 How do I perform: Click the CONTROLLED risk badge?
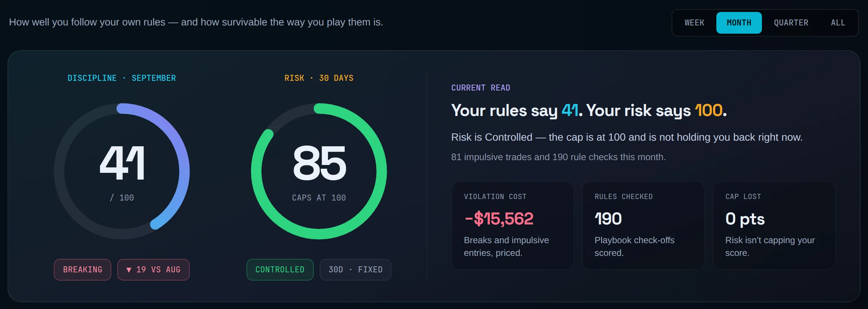pos(280,270)
